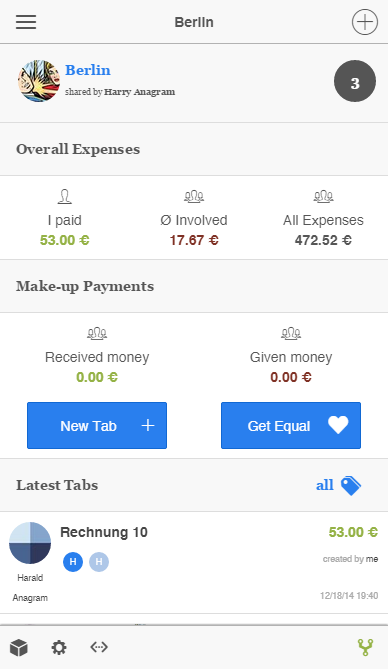This screenshot has width=388, height=669.
Task: Select the dark blue H participant badge
Action: [73, 561]
